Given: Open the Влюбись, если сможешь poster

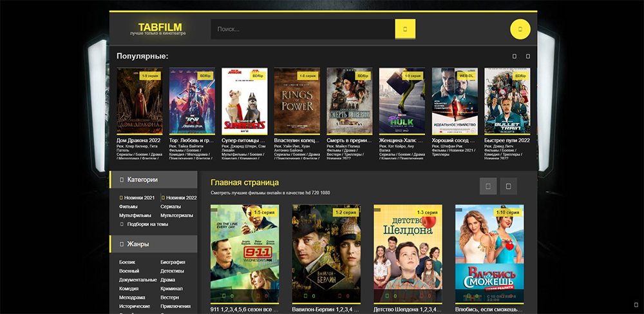Looking at the screenshot, I should click(x=489, y=253).
